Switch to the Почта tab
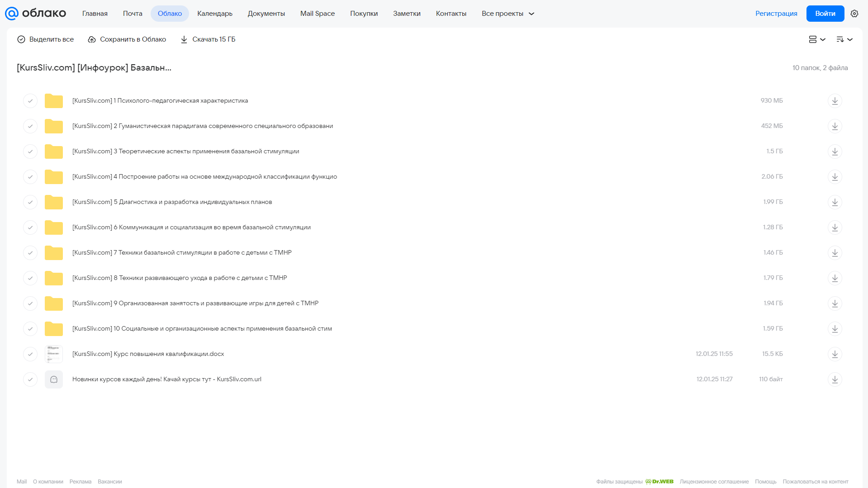 (x=133, y=14)
